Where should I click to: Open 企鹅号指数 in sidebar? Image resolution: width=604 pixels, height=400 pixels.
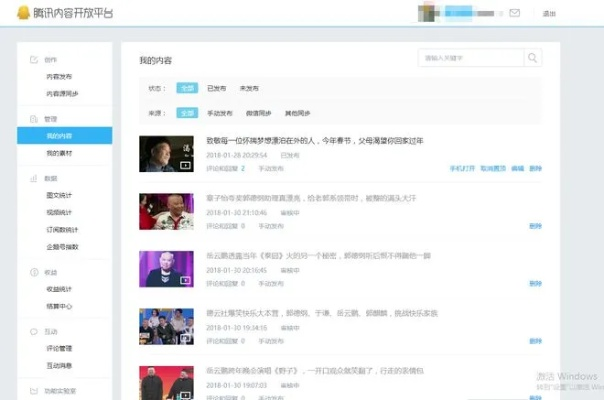click(62, 247)
